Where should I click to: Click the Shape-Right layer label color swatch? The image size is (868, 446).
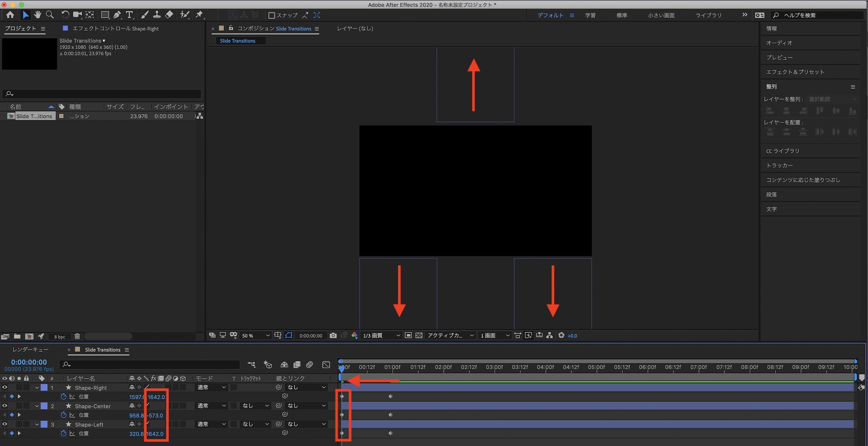(x=44, y=387)
